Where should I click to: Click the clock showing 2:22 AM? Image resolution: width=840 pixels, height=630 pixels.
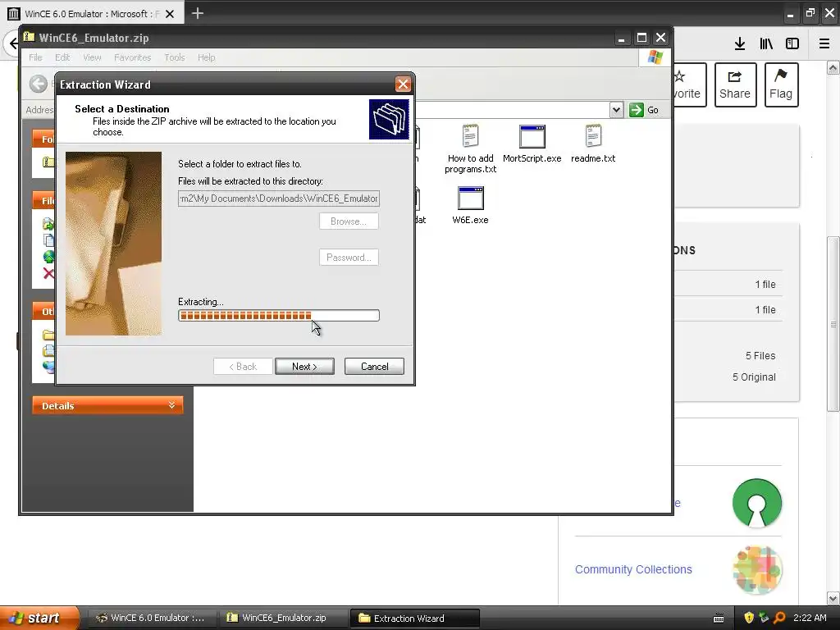pyautogui.click(x=810, y=618)
